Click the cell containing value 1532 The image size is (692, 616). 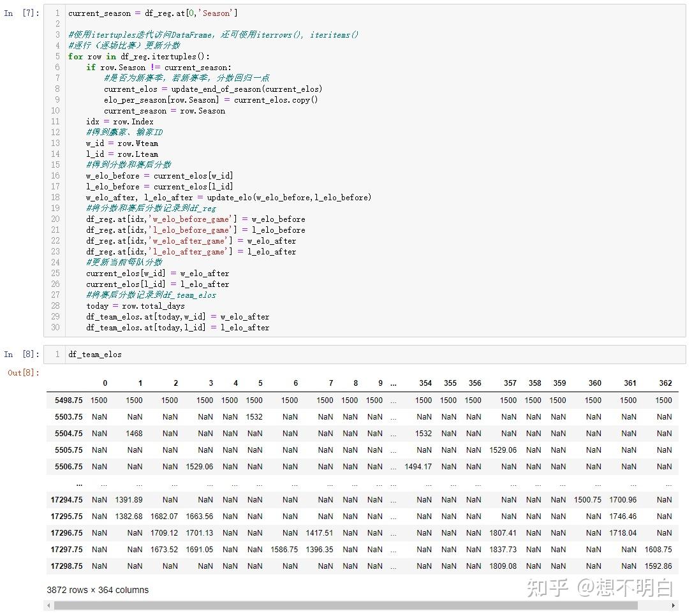pos(254,417)
